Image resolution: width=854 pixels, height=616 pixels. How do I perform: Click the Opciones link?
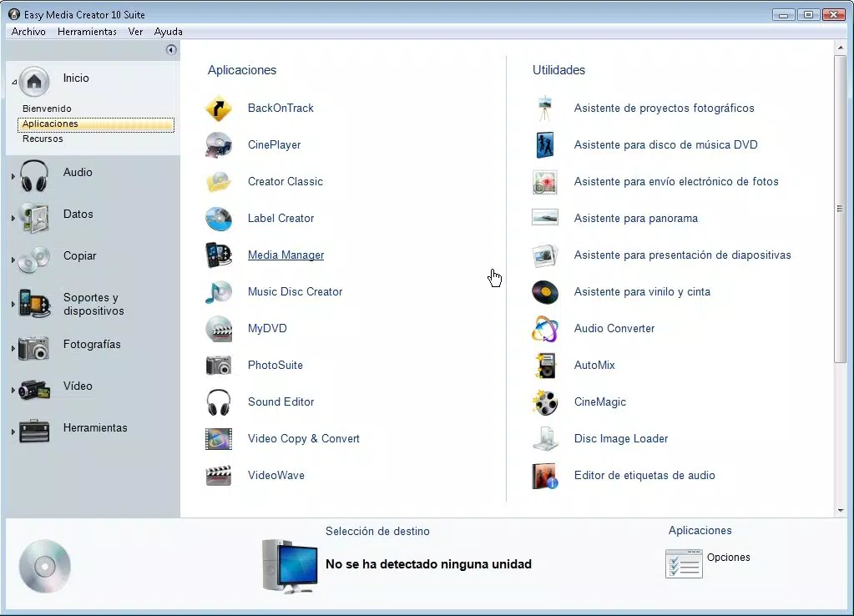728,558
